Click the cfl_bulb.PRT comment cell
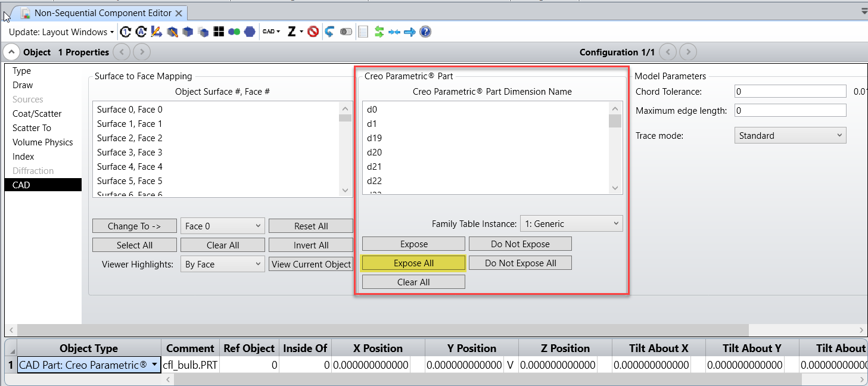868x386 pixels. (x=190, y=365)
